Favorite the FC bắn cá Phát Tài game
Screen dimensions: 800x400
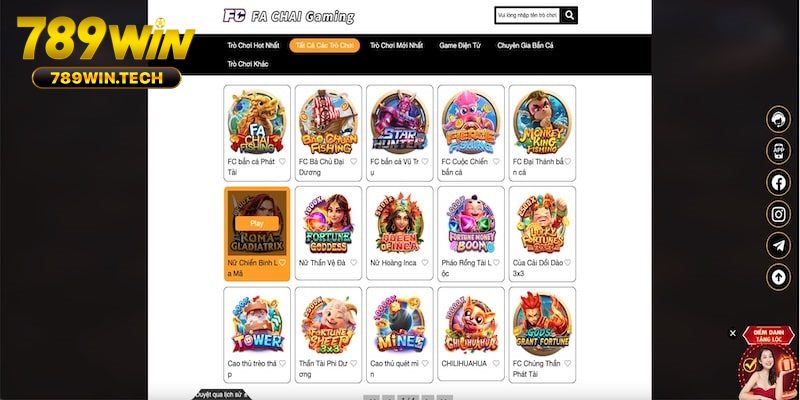pos(282,161)
